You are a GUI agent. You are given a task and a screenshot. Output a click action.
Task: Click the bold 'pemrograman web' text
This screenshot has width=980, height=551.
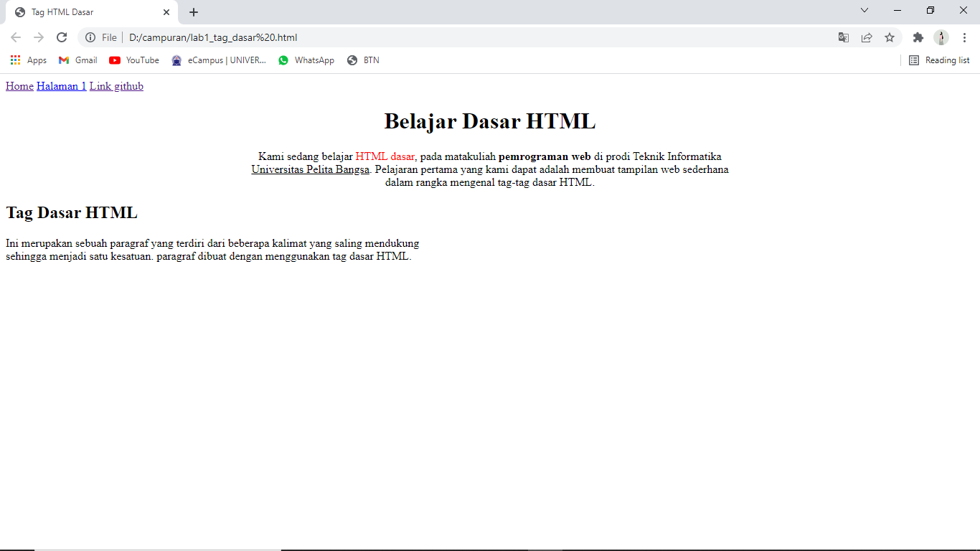[545, 156]
